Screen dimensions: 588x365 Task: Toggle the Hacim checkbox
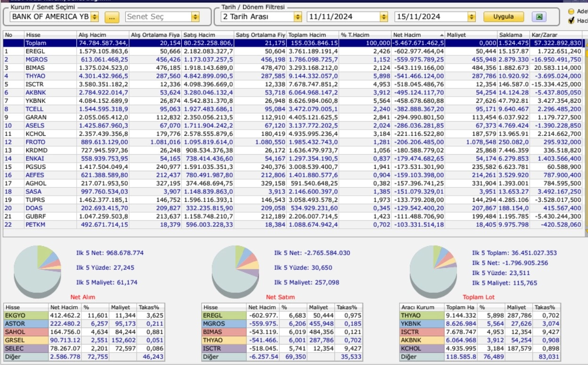572,20
